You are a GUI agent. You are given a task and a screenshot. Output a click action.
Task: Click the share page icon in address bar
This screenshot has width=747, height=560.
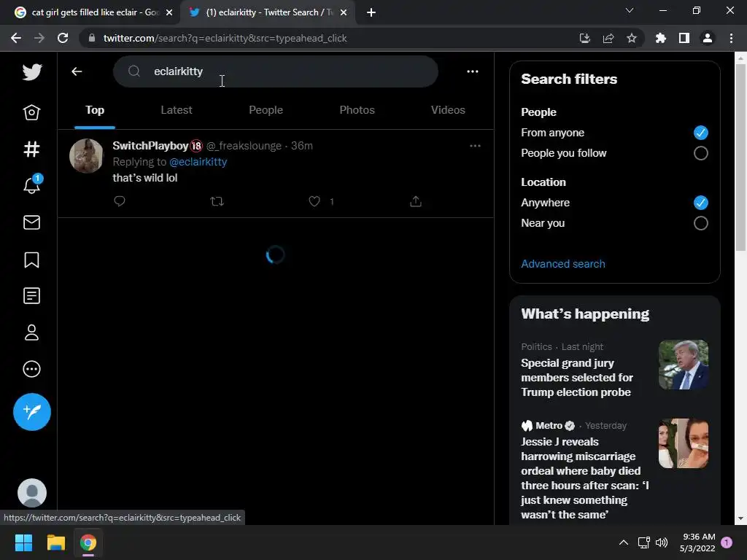(x=608, y=38)
